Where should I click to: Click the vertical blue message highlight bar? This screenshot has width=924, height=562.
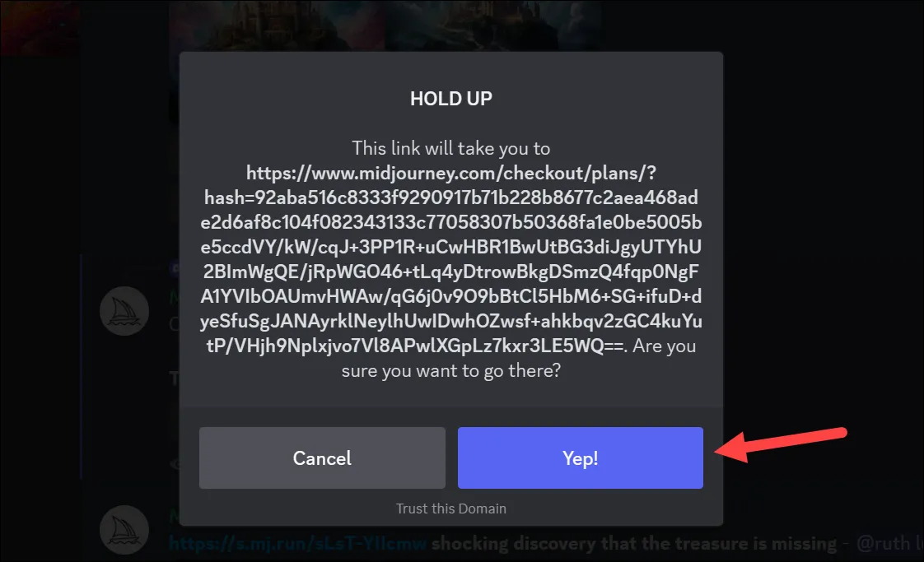click(x=81, y=365)
